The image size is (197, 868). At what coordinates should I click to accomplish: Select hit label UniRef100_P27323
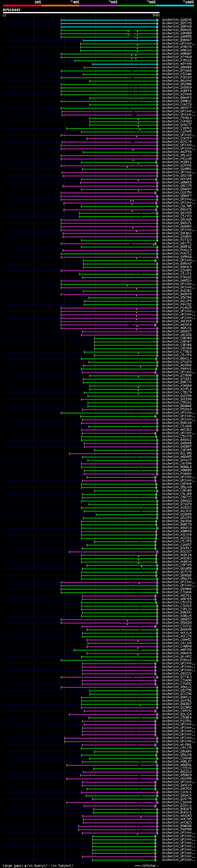coord(177,240)
